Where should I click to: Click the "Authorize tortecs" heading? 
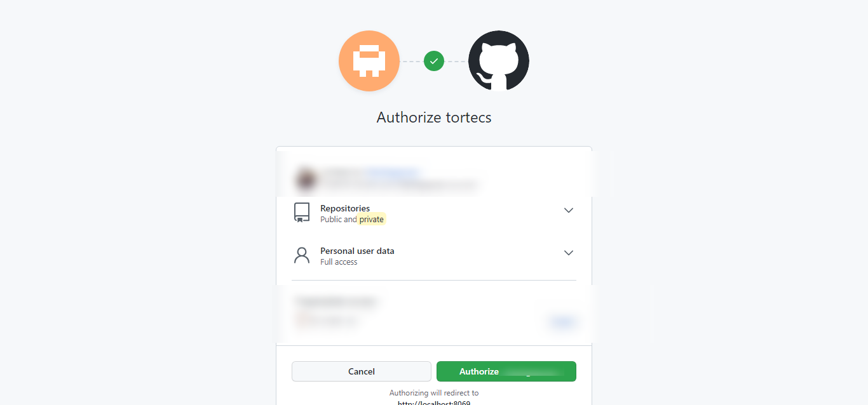point(434,117)
